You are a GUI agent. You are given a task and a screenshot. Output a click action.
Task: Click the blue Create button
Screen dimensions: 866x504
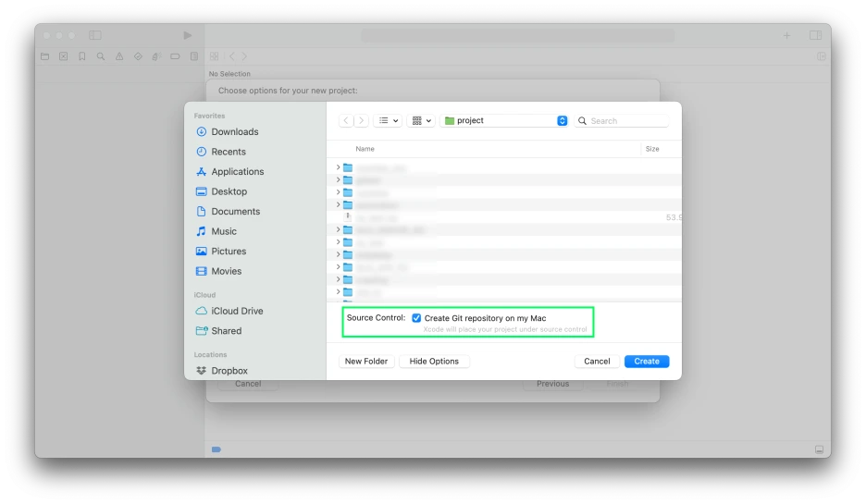point(647,361)
